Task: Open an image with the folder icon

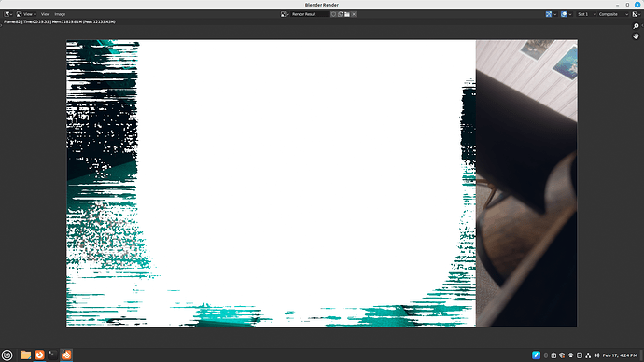Action: (347, 14)
